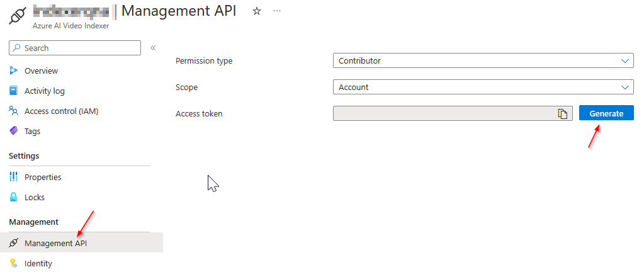Expand Scope chevron arrow
The height and width of the screenshot is (277, 644).
click(x=625, y=87)
